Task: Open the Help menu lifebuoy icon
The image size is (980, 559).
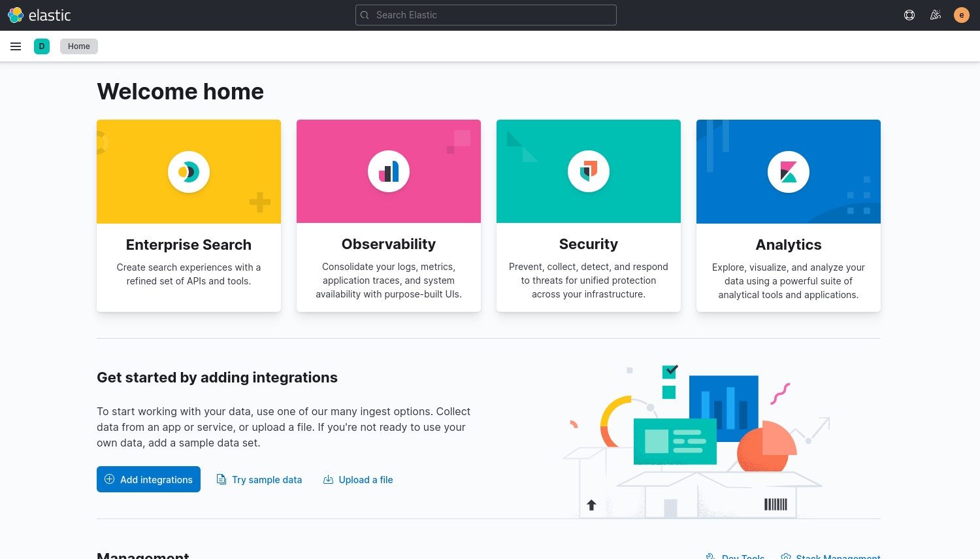Action: [909, 15]
